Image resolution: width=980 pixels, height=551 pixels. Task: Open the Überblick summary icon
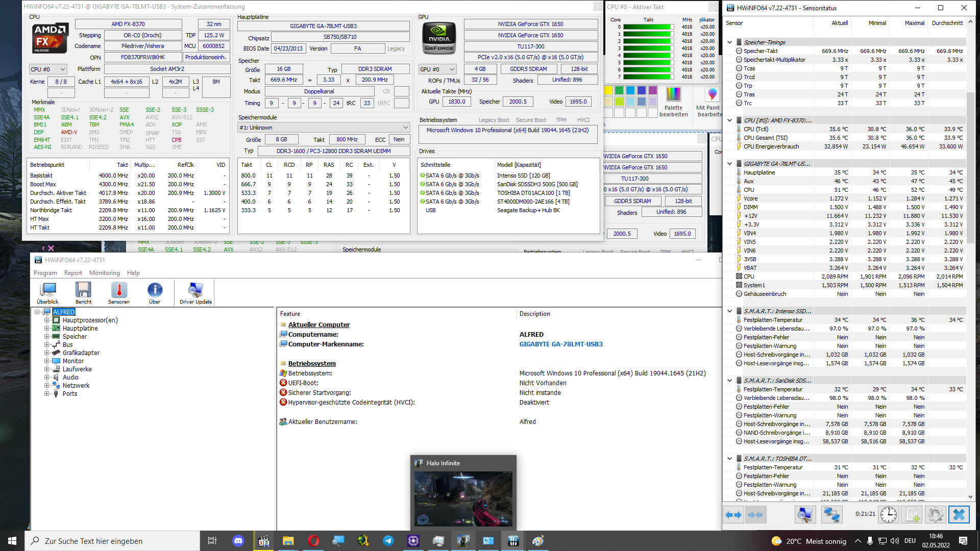tap(47, 290)
